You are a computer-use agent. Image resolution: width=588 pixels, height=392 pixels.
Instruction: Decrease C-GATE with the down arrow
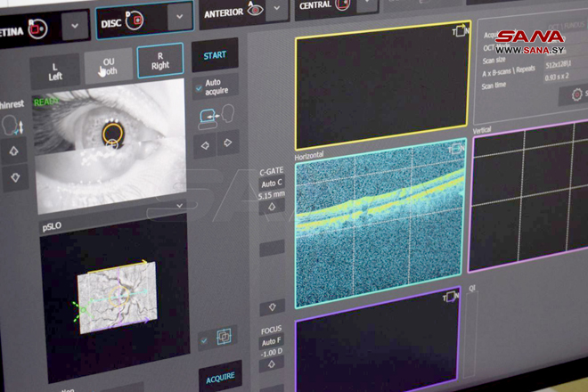tap(273, 307)
